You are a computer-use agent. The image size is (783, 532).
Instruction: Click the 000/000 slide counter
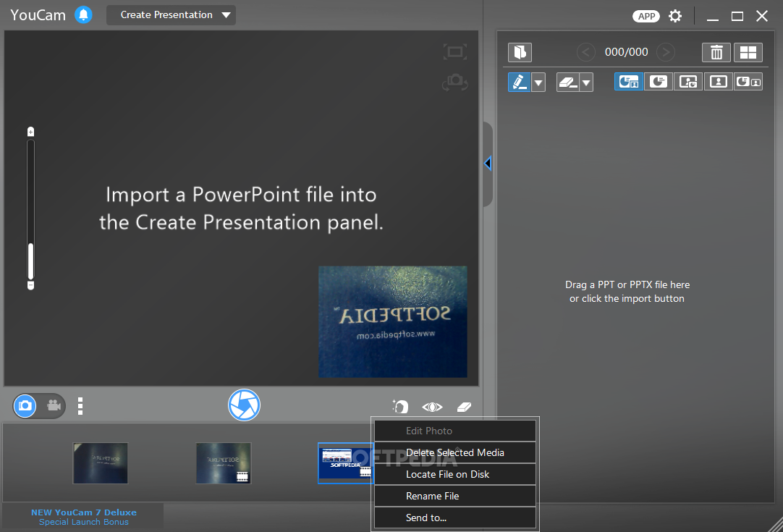tap(626, 52)
